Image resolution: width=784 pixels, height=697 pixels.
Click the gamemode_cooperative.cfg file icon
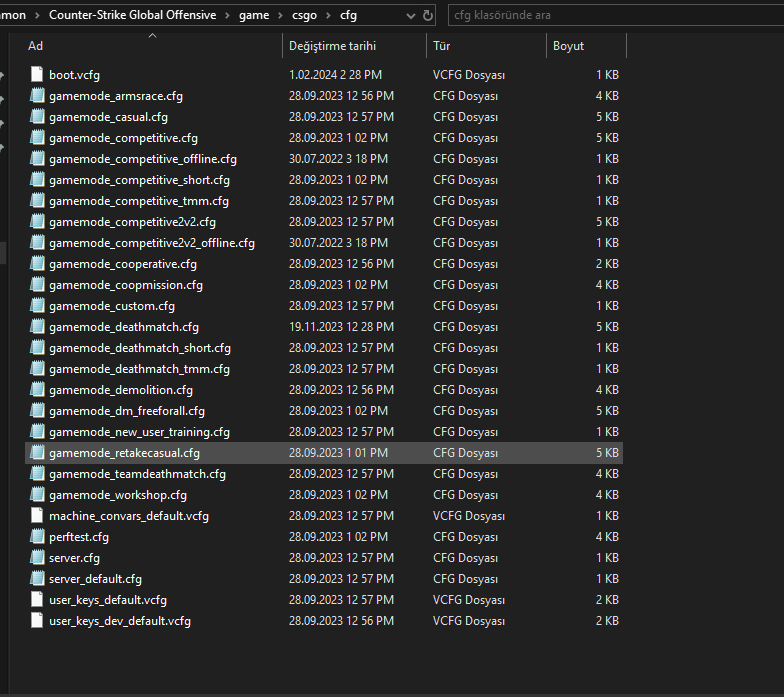(x=37, y=264)
